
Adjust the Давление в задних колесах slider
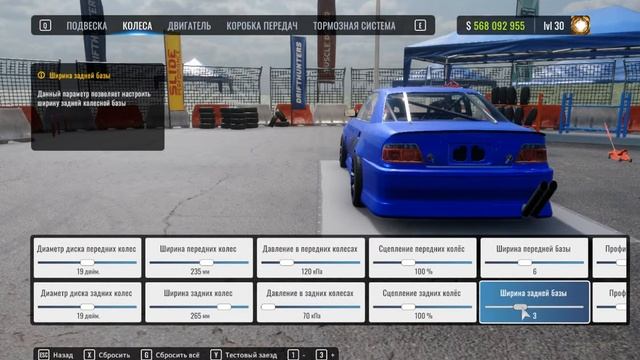coord(311,307)
